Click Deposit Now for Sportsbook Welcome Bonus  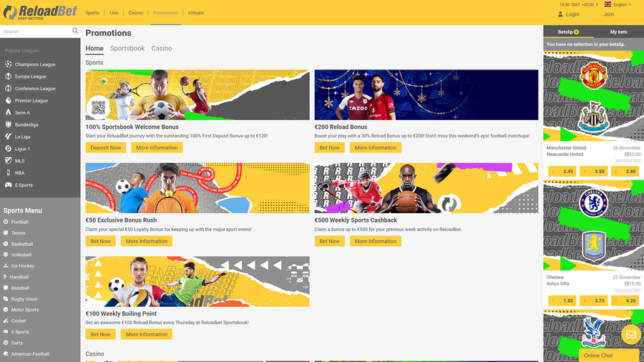[105, 147]
